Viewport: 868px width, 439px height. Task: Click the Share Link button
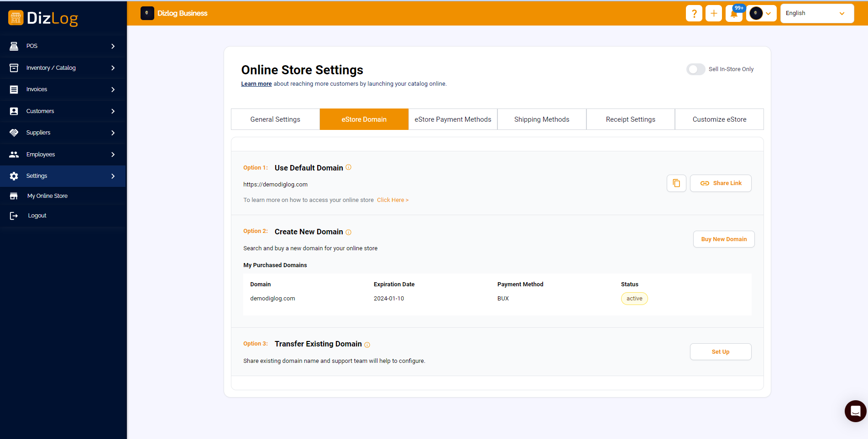(721, 183)
